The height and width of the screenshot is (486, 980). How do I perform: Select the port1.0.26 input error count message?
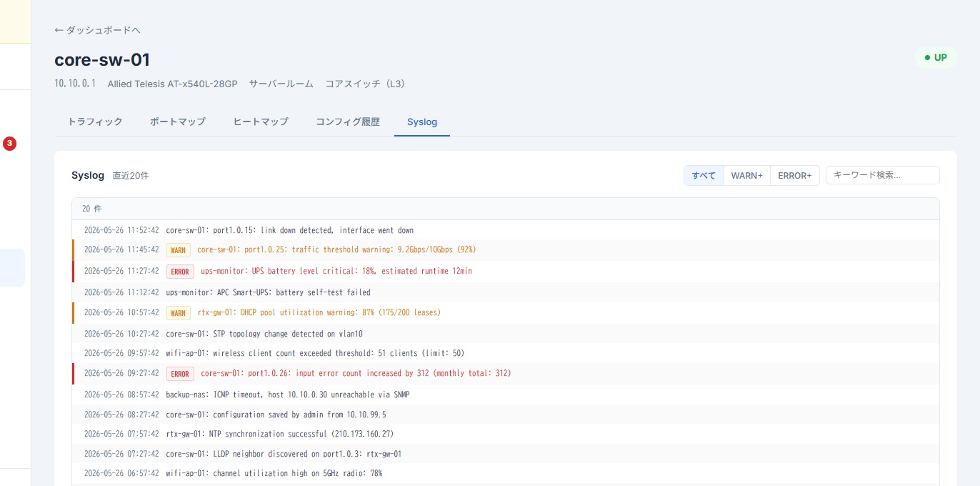[x=356, y=374]
